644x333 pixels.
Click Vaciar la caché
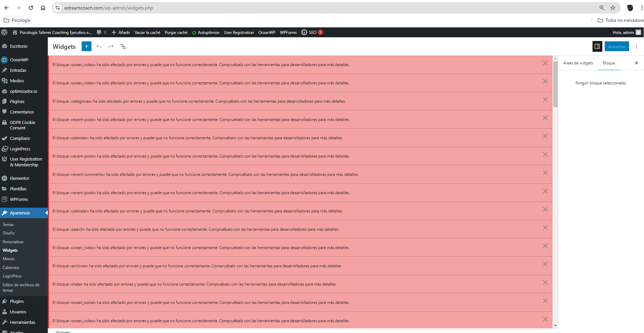147,33
